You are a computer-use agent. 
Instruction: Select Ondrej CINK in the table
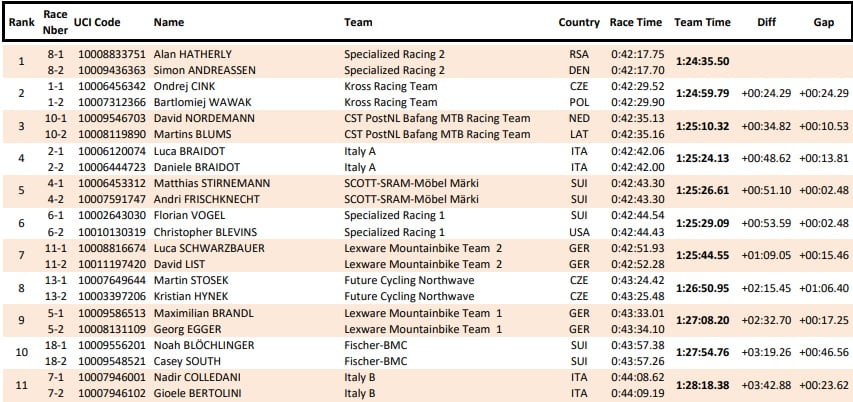[186, 87]
